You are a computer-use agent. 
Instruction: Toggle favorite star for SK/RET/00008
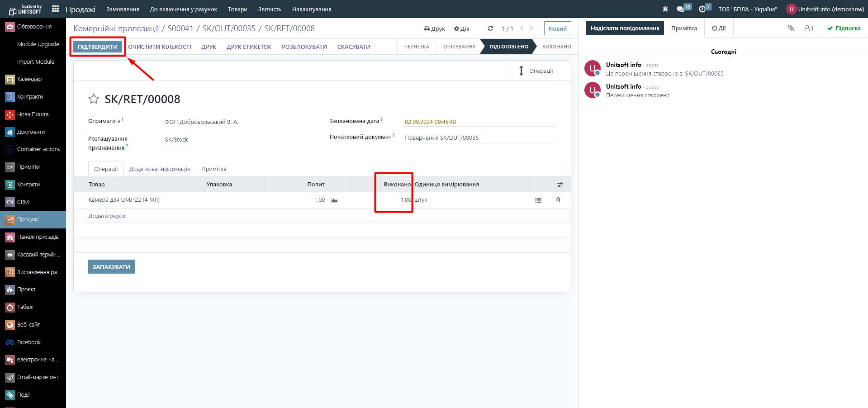click(94, 99)
